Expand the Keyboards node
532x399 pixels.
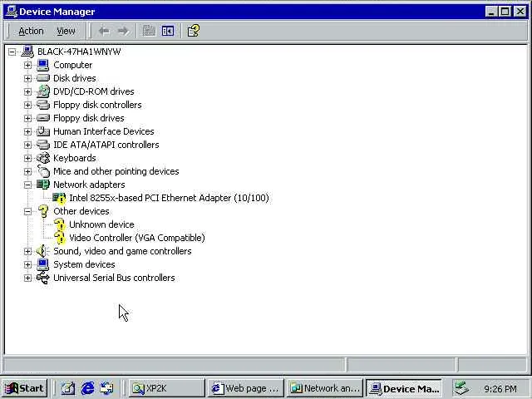[27, 158]
